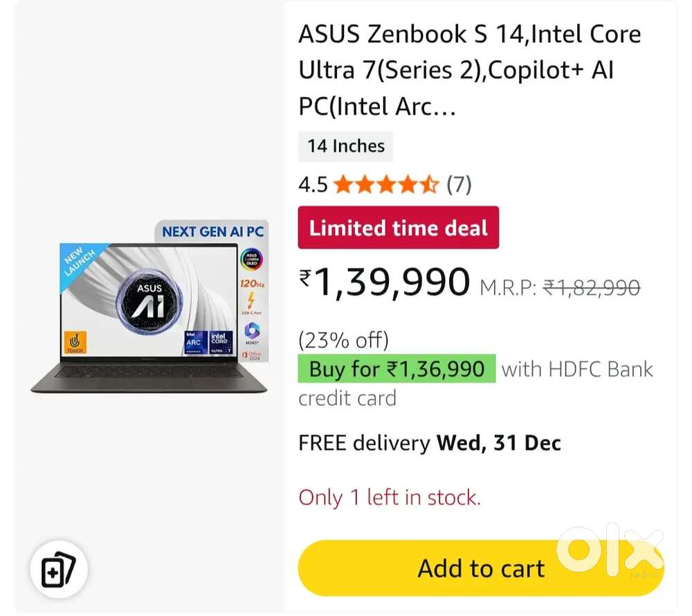Click the 120Hz refresh rate badge
The height and width of the screenshot is (616, 692).
click(252, 284)
